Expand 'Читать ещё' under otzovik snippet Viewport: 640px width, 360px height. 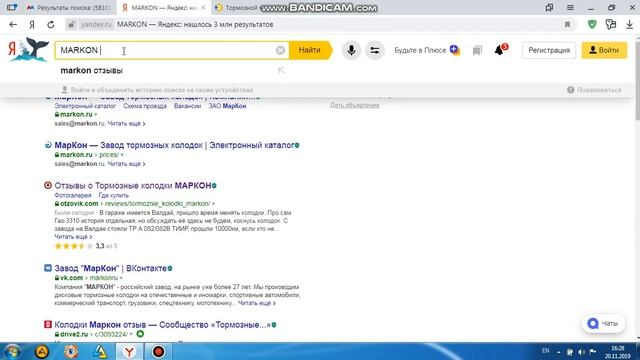click(x=73, y=237)
